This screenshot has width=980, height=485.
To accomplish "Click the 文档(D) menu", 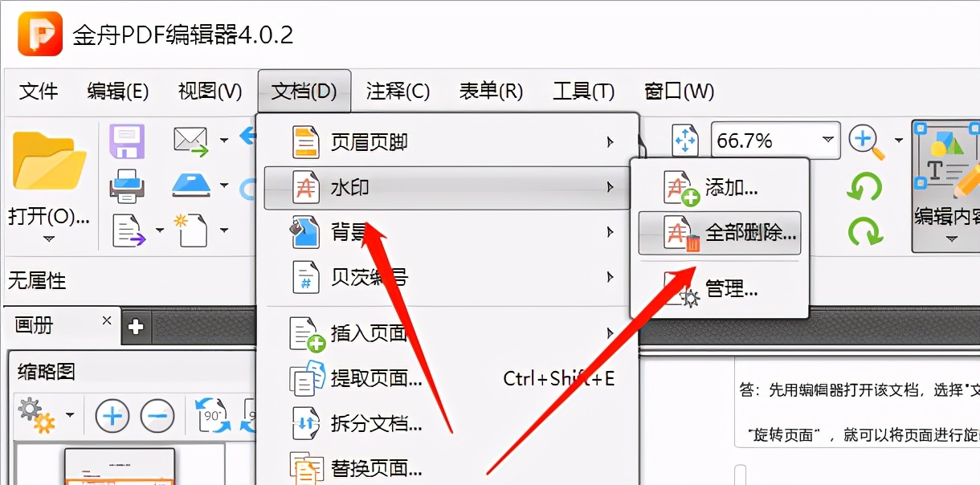I will (304, 91).
